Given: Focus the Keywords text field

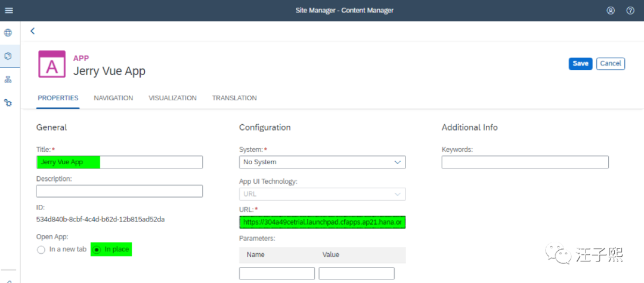Looking at the screenshot, I should pos(525,162).
